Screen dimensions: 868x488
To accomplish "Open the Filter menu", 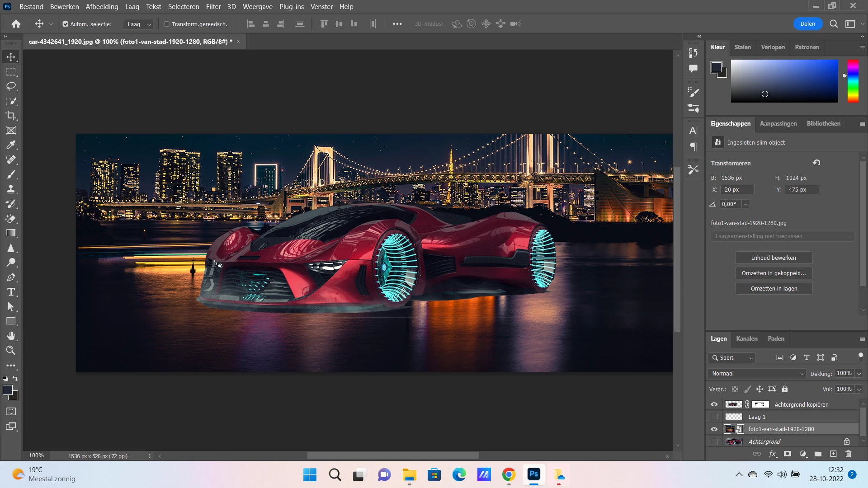I will (x=213, y=7).
